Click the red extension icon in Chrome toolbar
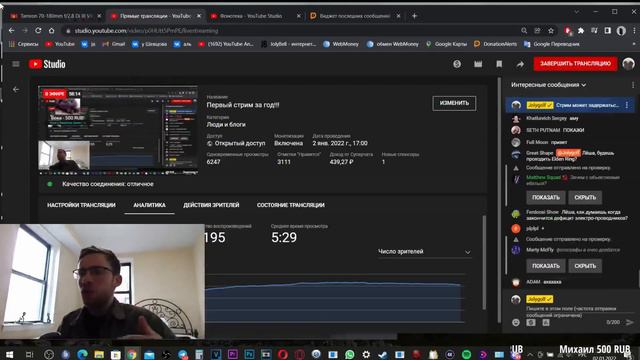Viewport: 640px width, 360px height. pos(567,31)
